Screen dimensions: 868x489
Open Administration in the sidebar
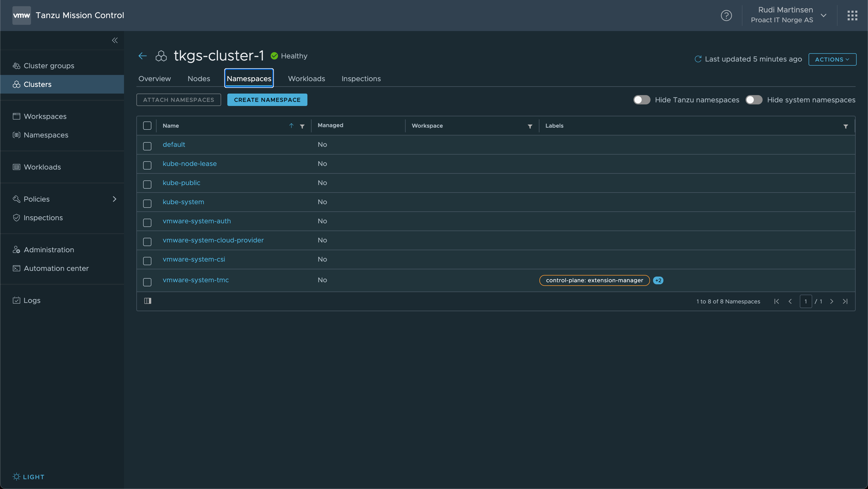point(62,250)
